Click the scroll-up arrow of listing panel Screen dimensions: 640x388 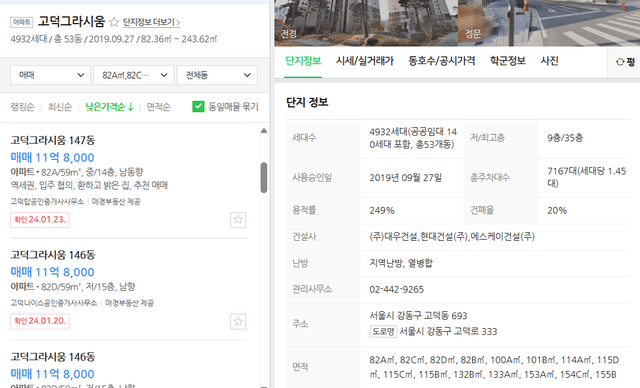tap(264, 131)
